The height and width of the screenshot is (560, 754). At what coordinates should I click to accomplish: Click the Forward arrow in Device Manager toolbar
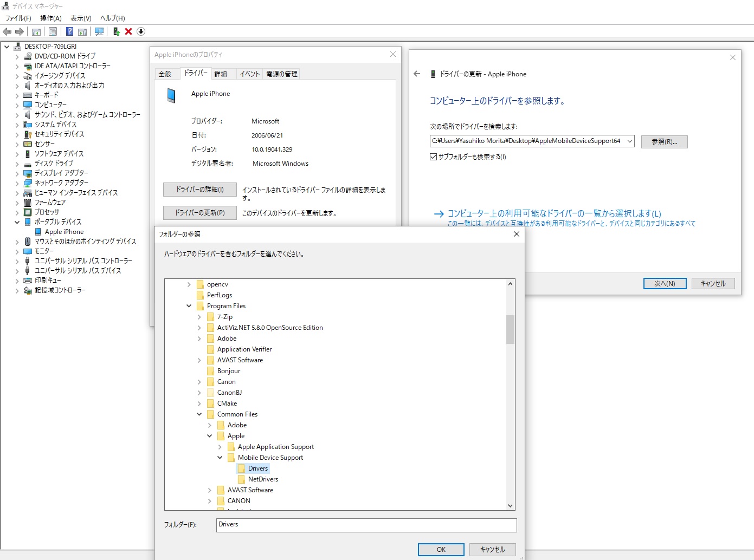[x=20, y=31]
